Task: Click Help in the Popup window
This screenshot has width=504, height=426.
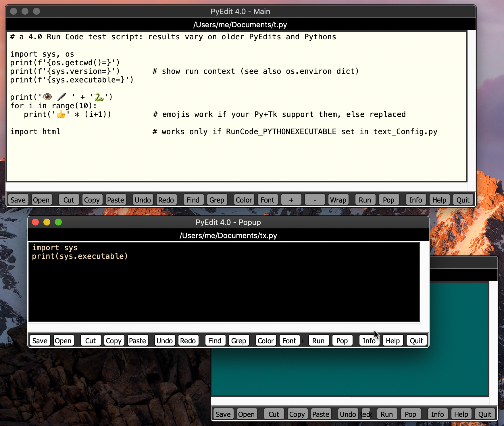Action: click(x=393, y=340)
